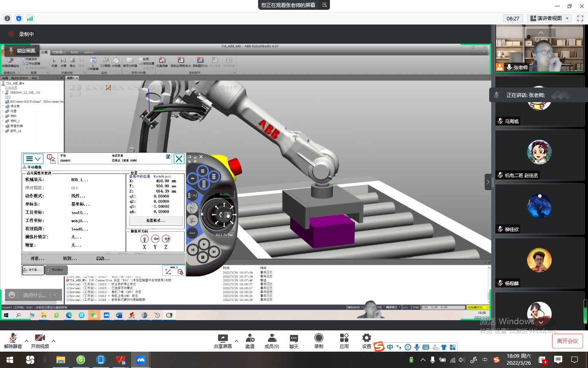Select 杨程麟 participant tile
This screenshot has height=368, width=588.
click(539, 263)
